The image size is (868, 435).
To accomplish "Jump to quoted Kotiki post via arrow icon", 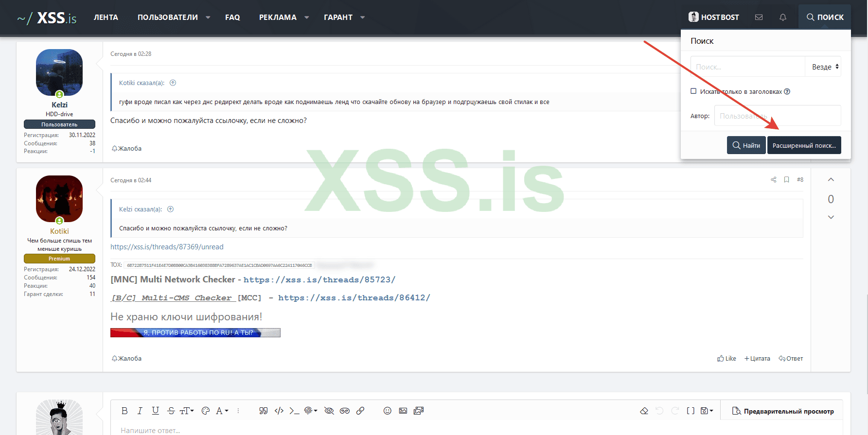I will [173, 83].
